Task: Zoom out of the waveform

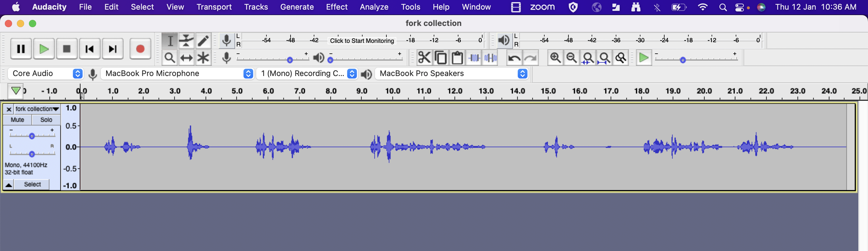Action: [571, 58]
